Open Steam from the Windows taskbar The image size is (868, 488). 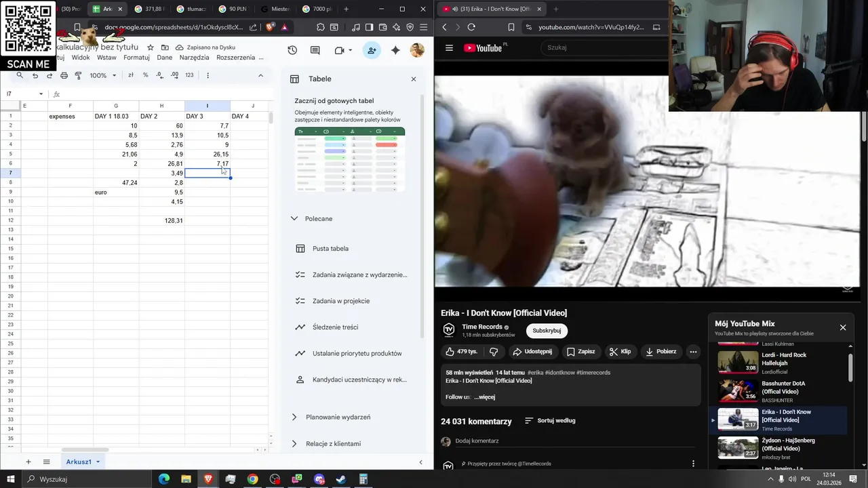(x=341, y=479)
